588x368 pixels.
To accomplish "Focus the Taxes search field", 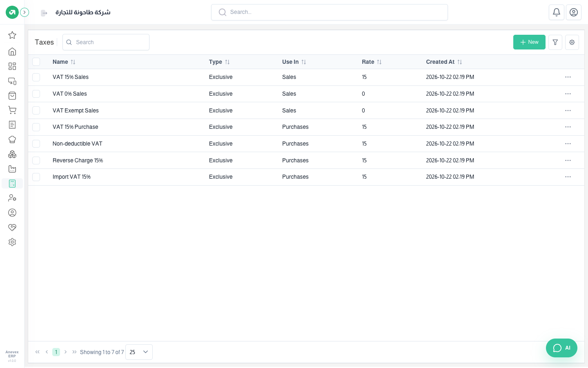I will [x=106, y=42].
